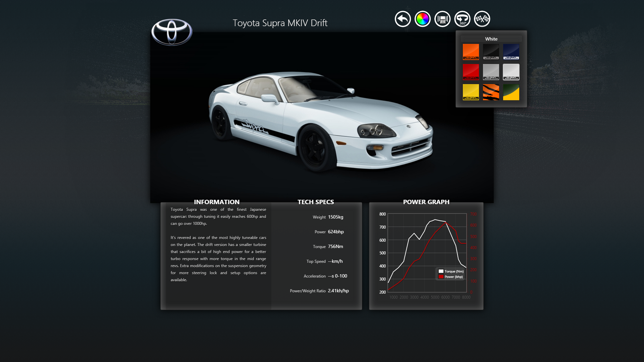
Task: Click the "1505kg" weight value
Action: 335,217
